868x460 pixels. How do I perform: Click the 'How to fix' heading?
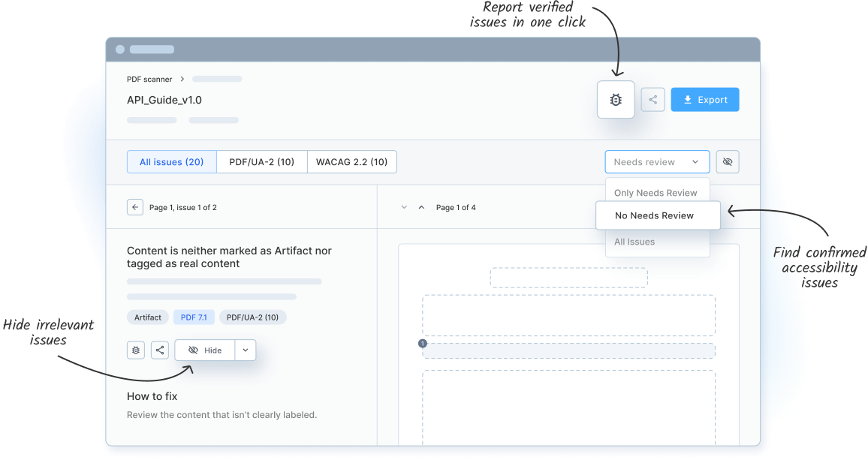(x=152, y=396)
